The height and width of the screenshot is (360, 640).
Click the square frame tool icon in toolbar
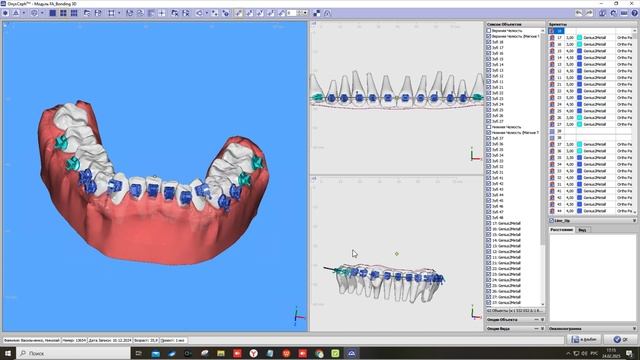(111, 13)
